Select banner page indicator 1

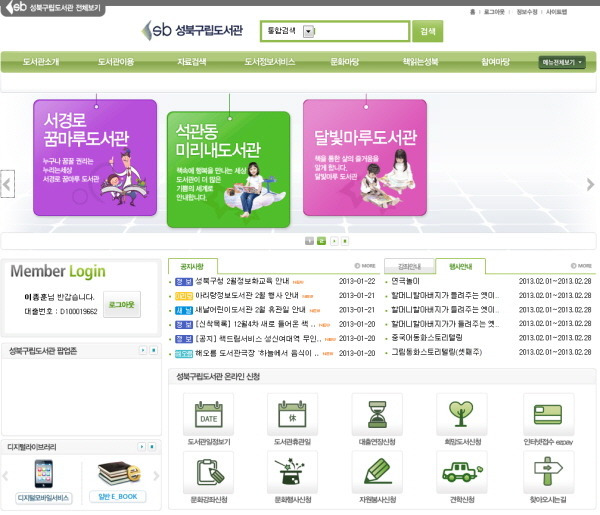[x=309, y=241]
